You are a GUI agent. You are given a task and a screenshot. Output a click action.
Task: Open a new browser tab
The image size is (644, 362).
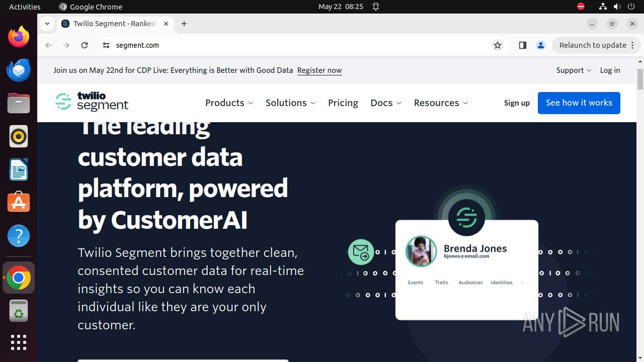click(x=184, y=24)
